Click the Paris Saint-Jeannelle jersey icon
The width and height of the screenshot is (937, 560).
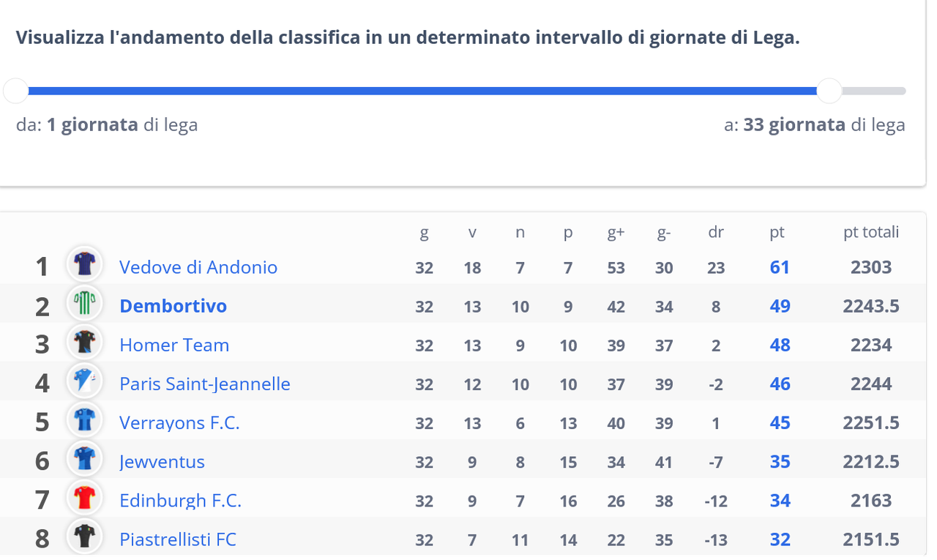pos(85,381)
